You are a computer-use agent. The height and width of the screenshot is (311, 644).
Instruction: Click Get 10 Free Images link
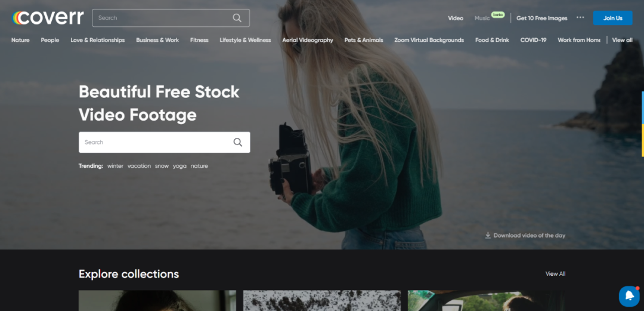pyautogui.click(x=541, y=18)
